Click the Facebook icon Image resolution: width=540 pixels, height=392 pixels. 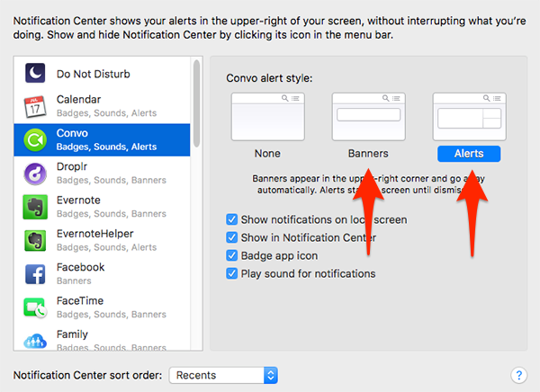[35, 273]
